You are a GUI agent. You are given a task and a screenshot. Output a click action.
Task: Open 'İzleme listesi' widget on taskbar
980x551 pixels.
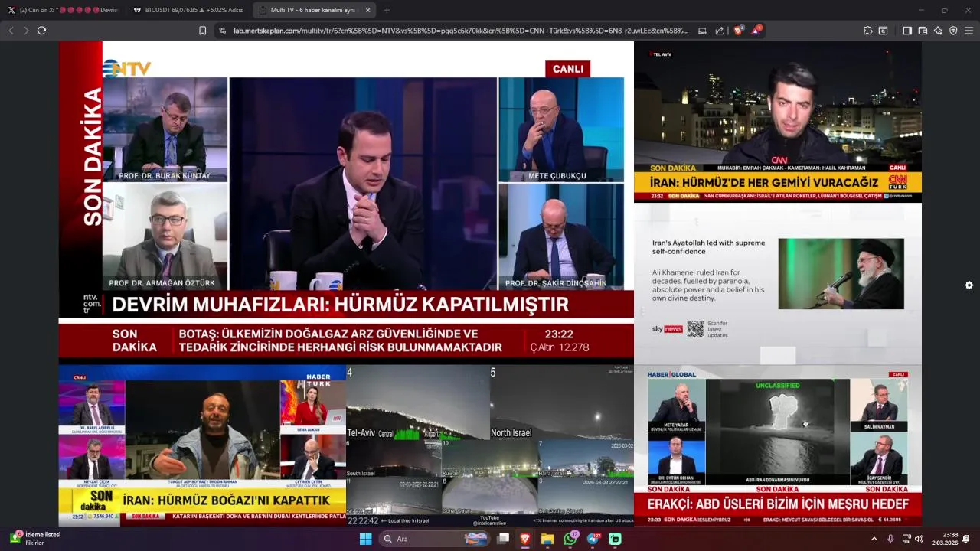(x=37, y=538)
